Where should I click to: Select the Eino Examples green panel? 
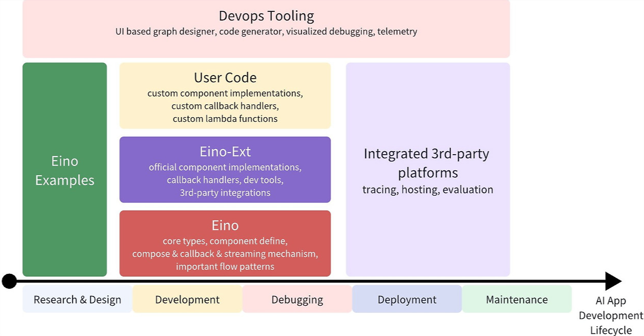click(x=64, y=170)
